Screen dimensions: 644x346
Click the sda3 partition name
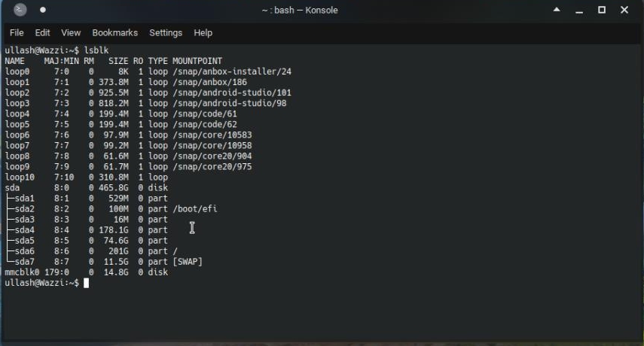25,220
